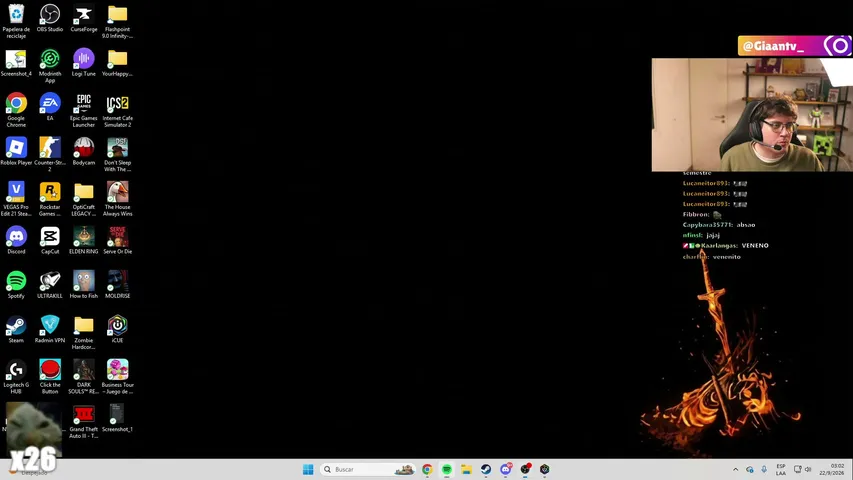
Task: Select the YourHappy folder icon
Action: (x=118, y=63)
